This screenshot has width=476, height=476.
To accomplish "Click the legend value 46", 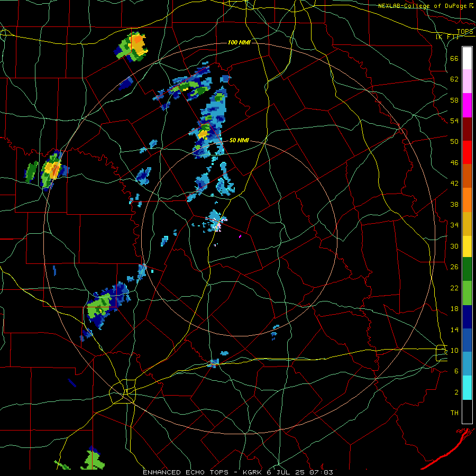I will pos(454,163).
